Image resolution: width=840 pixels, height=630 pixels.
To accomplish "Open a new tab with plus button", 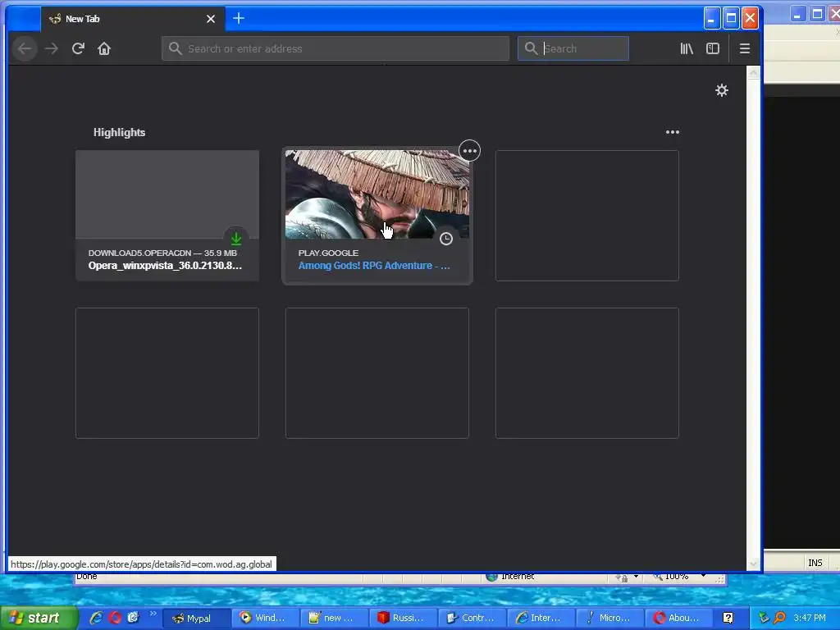I will tap(239, 18).
